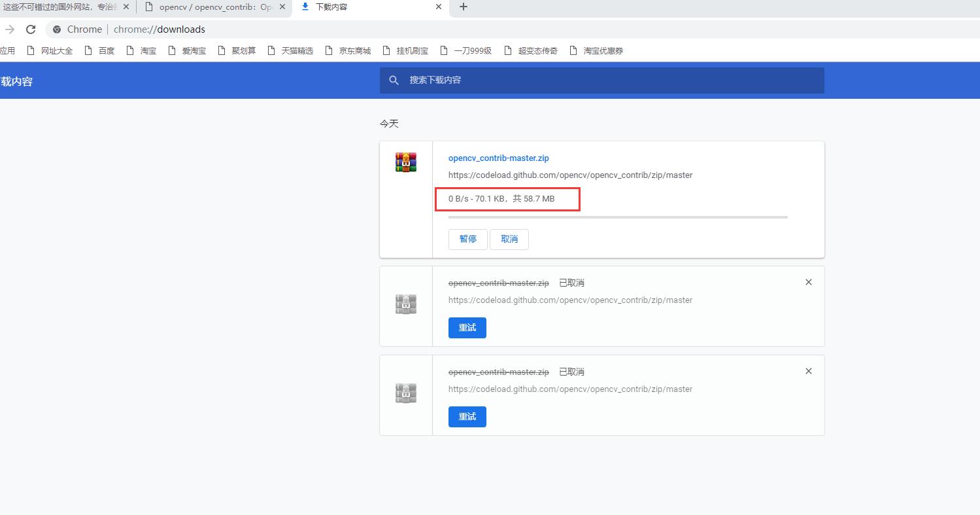
Task: Open the 淘宝 bookmark
Action: tap(141, 50)
